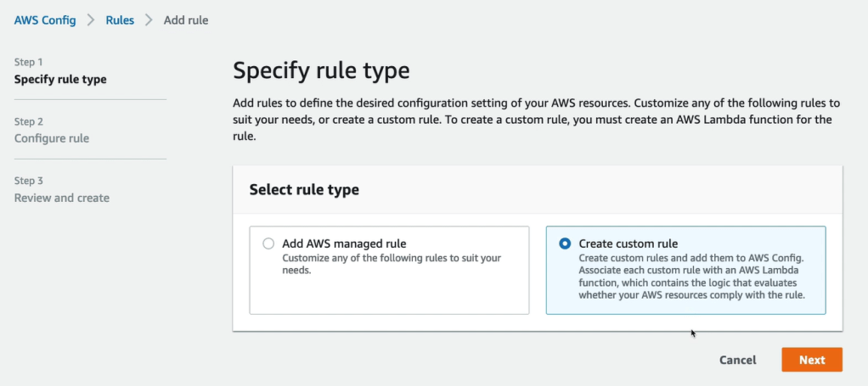Click the chevron after AWS Config breadcrumb

tap(92, 20)
